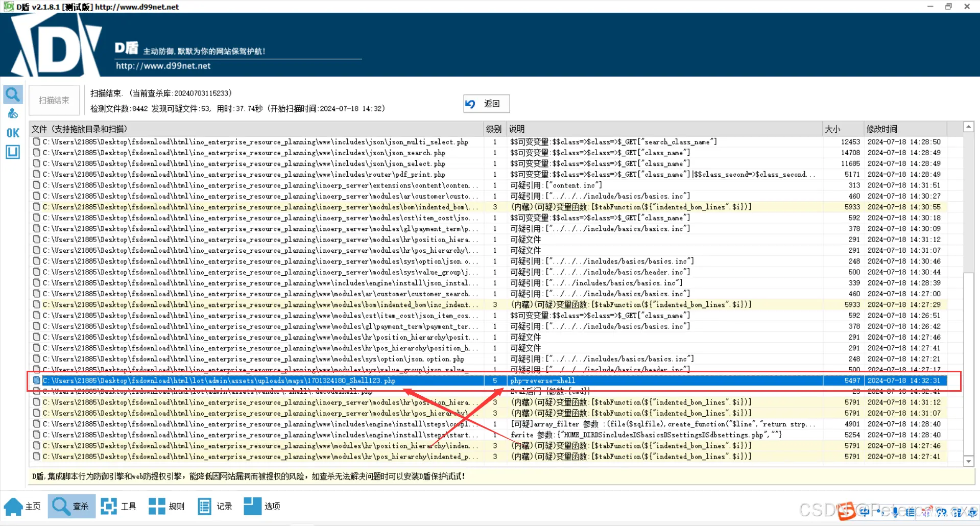The height and width of the screenshot is (526, 980).
Task: Sort by the 修改时间 column header
Action: [x=905, y=129]
